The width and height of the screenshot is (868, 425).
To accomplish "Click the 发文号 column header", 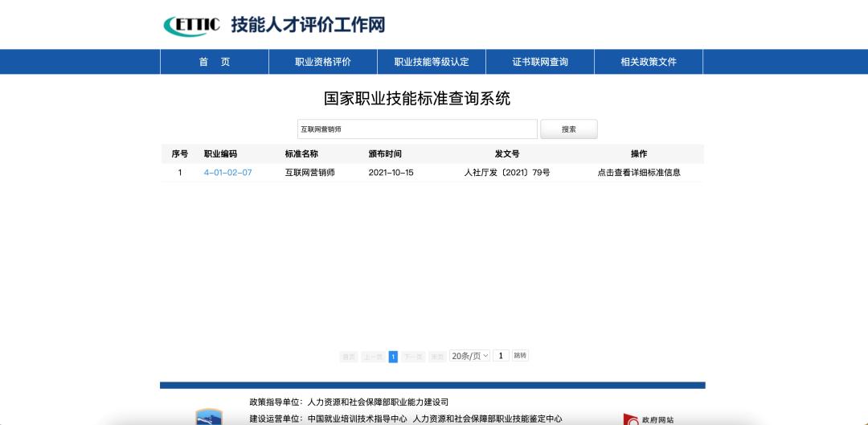I will coord(507,153).
